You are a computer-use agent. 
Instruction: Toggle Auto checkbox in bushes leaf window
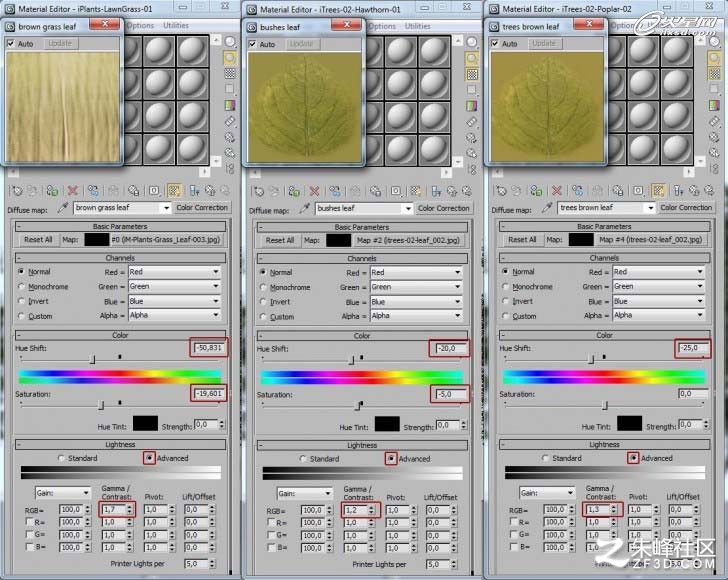coord(253,44)
